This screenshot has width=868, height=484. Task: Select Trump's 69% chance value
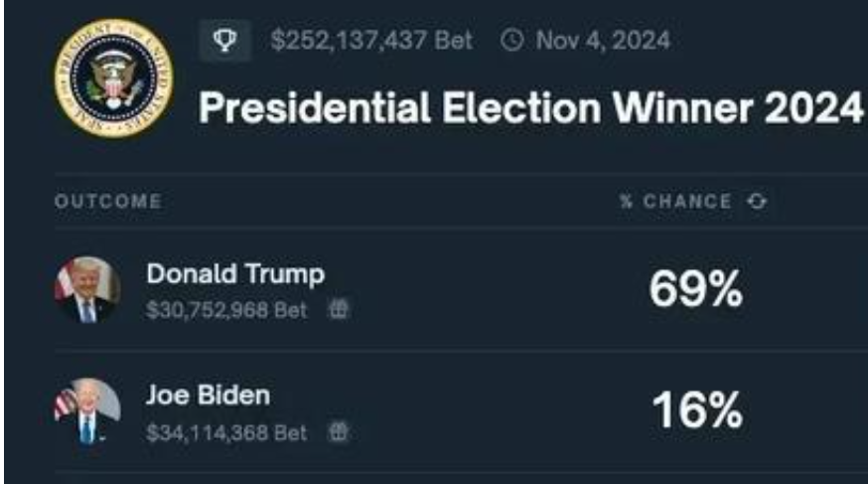point(696,288)
